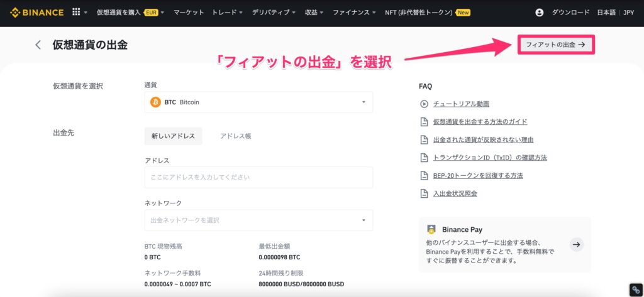644x297 pixels.
Task: Click the Binance logo in header
Action: pyautogui.click(x=36, y=13)
